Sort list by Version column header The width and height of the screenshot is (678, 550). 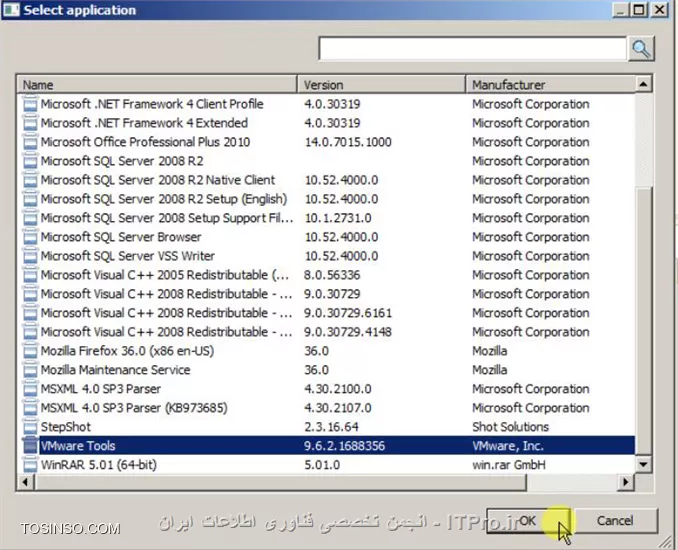pyautogui.click(x=381, y=85)
